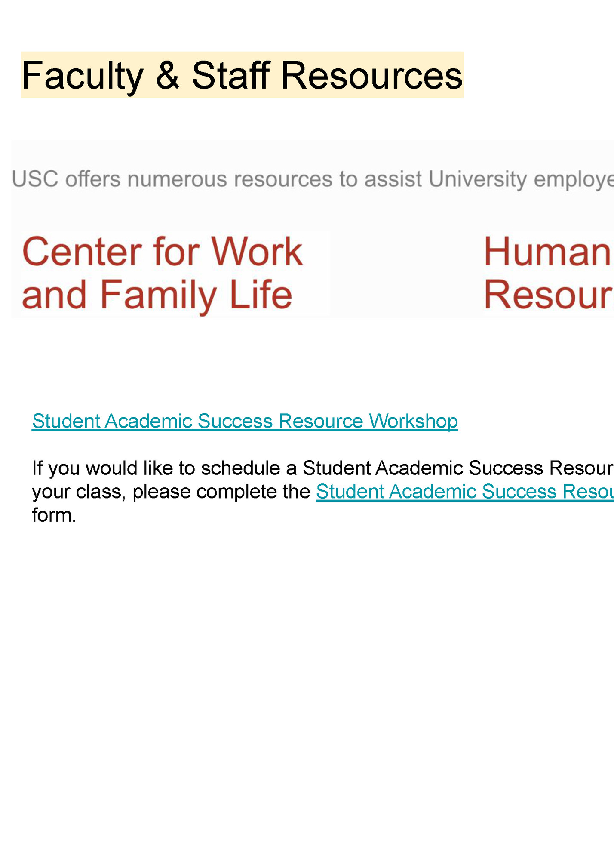614x868 pixels.
Task: Follow the inline Student Academic Success link after "complete the"
Action: (x=464, y=492)
